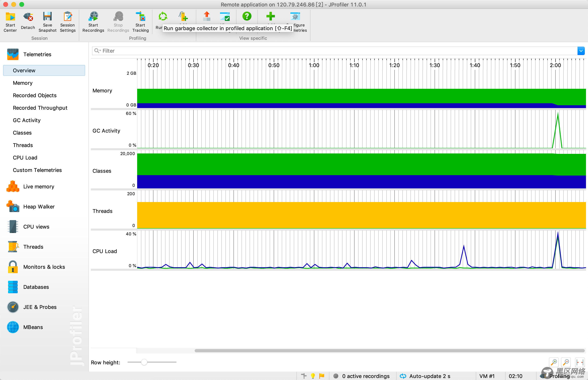Click into the Filter text field
This screenshot has height=380, width=588.
[x=335, y=51]
